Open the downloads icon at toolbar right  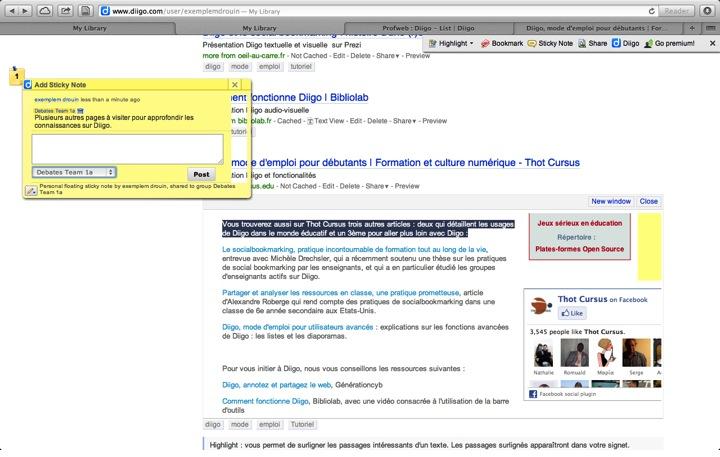point(708,11)
